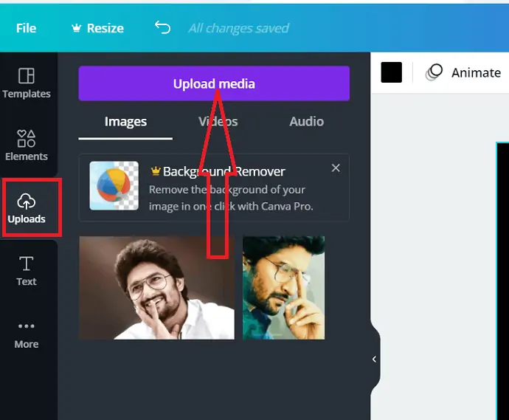The image size is (509, 420).
Task: Click the Animate button
Action: (463, 72)
